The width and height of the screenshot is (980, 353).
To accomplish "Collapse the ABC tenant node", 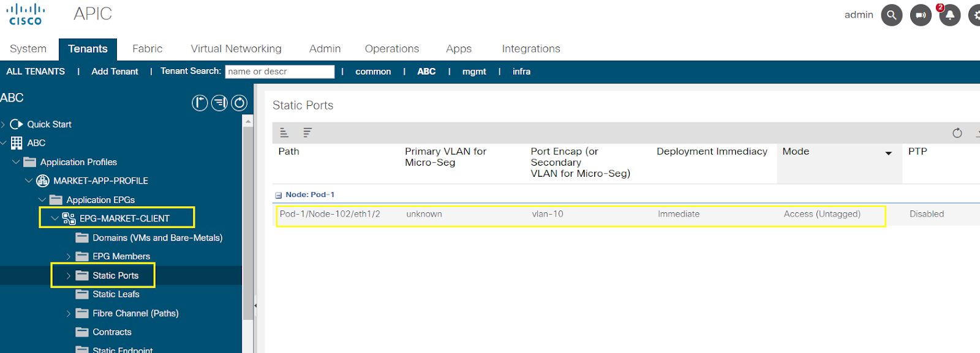I will 4,143.
